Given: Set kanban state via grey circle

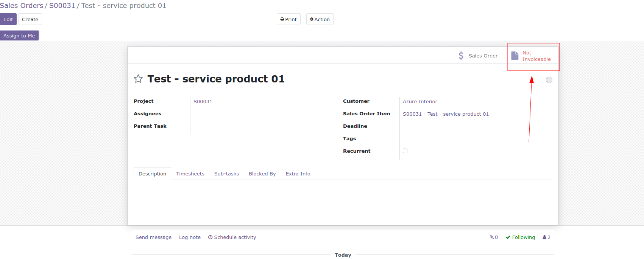Looking at the screenshot, I should (x=549, y=80).
